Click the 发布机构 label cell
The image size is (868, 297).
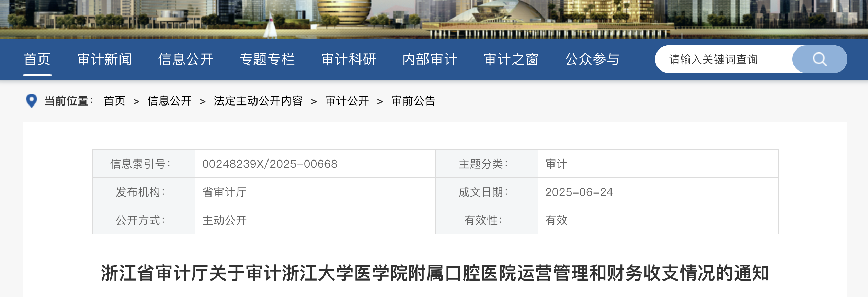(x=144, y=192)
